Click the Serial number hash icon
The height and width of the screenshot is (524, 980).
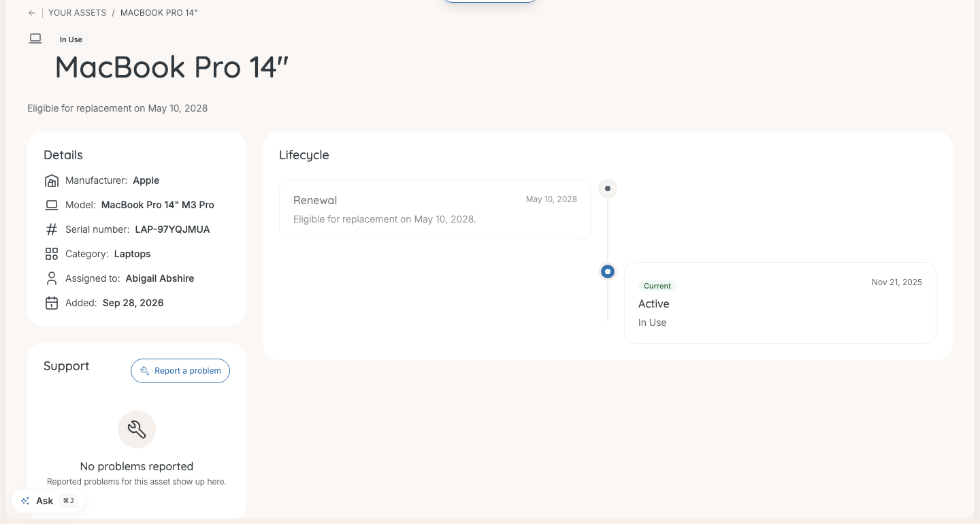(x=52, y=229)
